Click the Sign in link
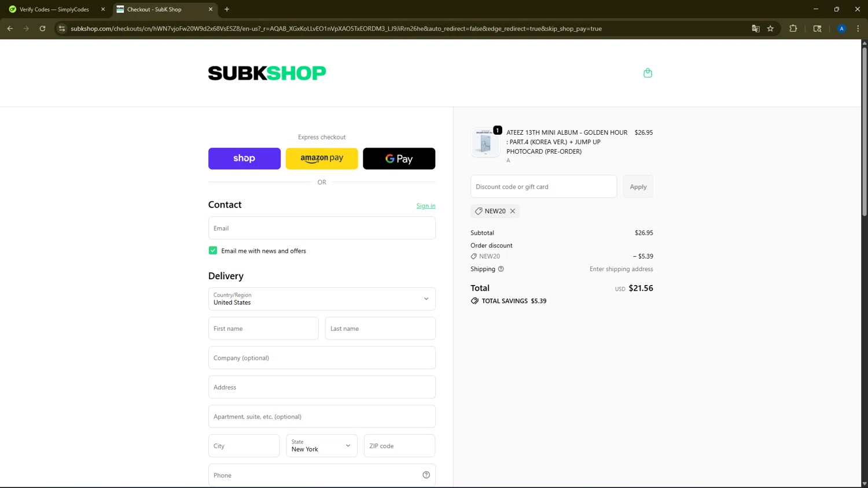This screenshot has height=488, width=868. click(426, 206)
